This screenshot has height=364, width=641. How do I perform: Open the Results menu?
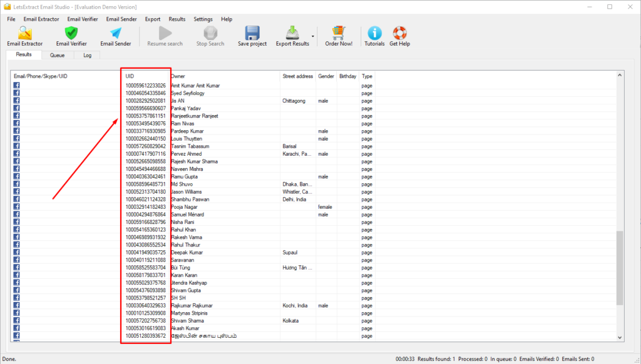177,19
